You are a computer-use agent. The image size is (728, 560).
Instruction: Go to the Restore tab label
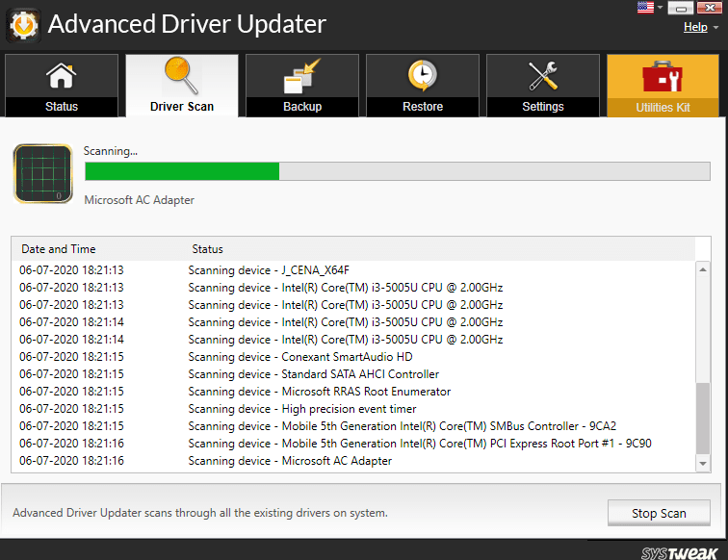[423, 107]
